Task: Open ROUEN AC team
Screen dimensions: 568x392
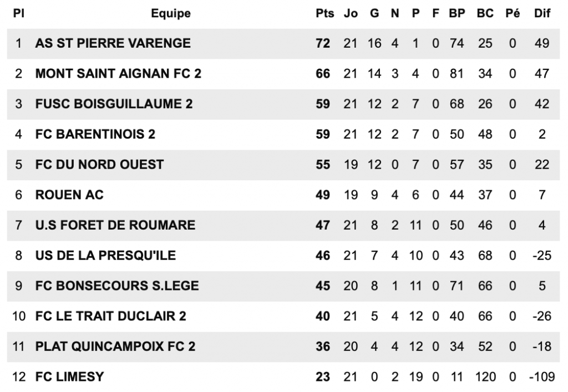Action: pyautogui.click(x=69, y=195)
